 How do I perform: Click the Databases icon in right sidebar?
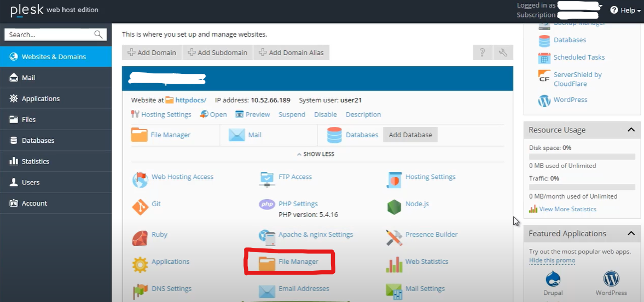[x=544, y=40]
